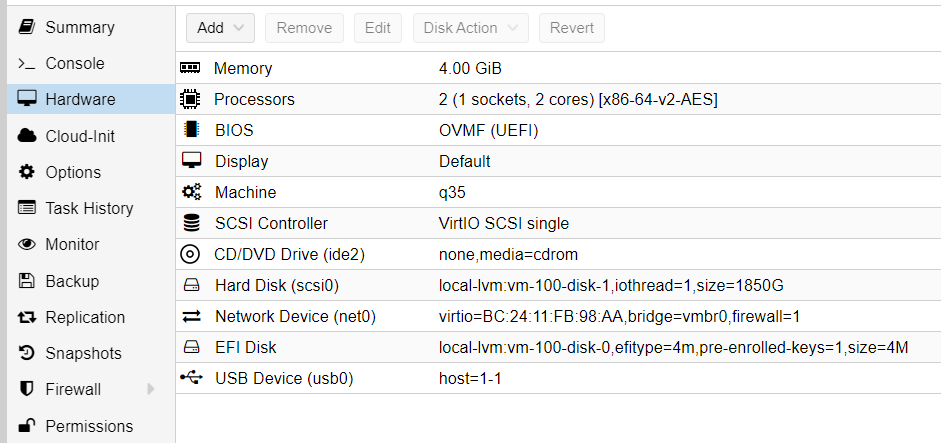Click the Monitor eye icon
Viewport: 941px width, 443px height.
[26, 244]
